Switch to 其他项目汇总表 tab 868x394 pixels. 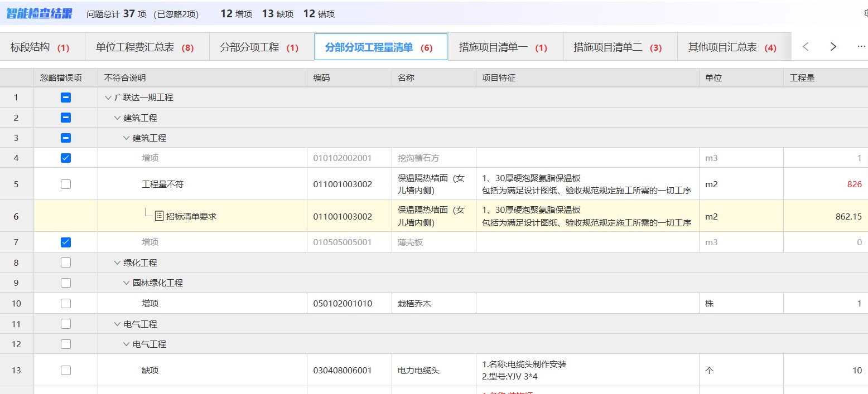pos(734,47)
